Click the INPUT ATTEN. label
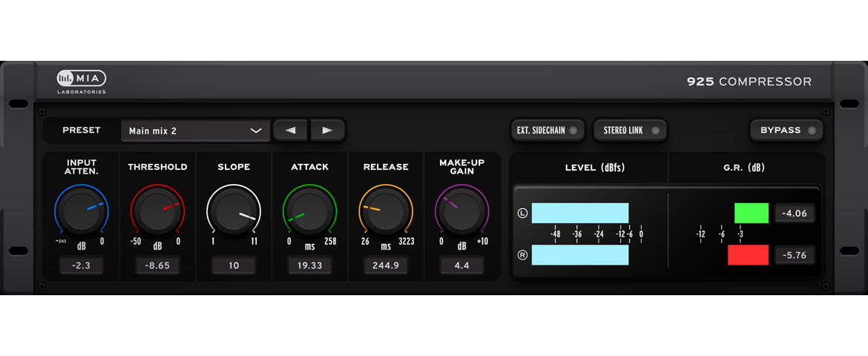Image resolution: width=868 pixels, height=356 pixels. tap(82, 167)
